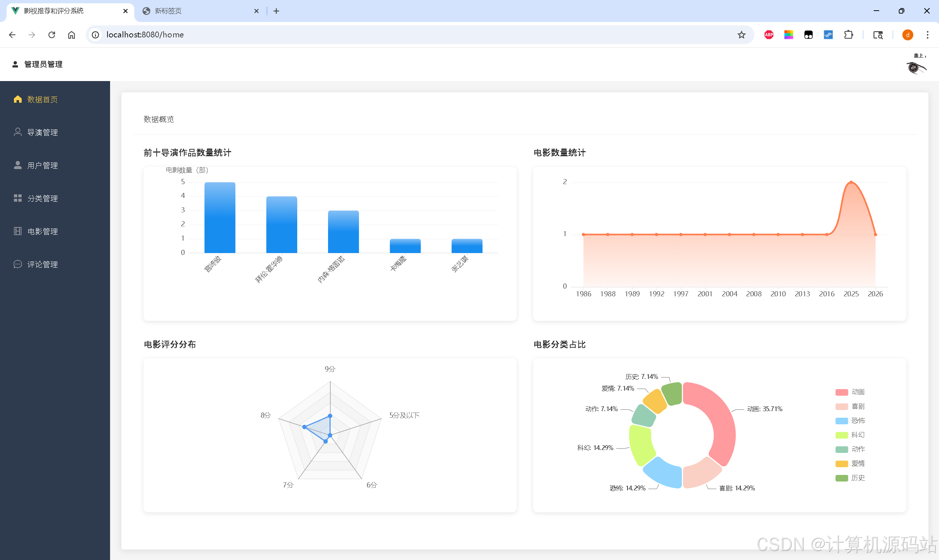Toggle 动画 legend item in pie chart
The width and height of the screenshot is (939, 560).
pos(858,392)
